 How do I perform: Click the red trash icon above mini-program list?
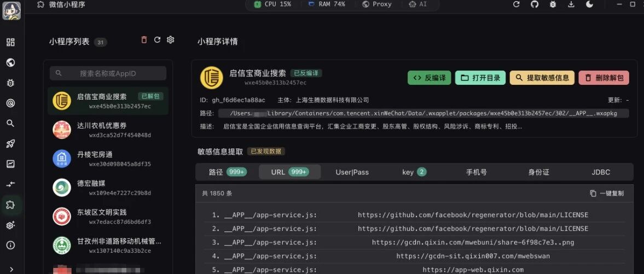point(144,40)
